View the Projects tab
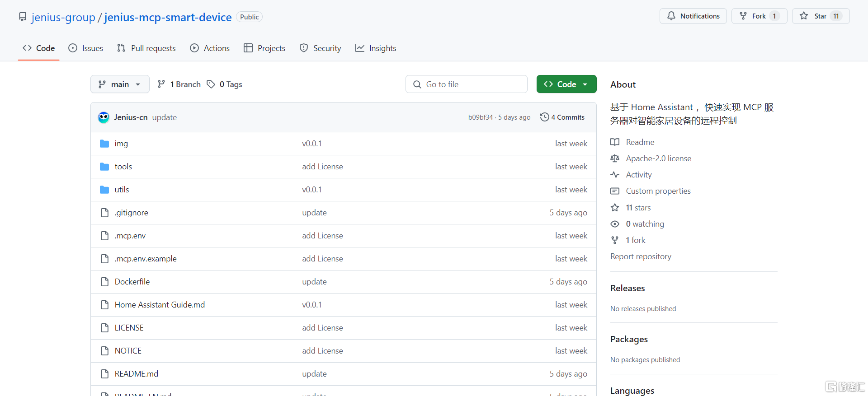The height and width of the screenshot is (396, 868). click(264, 48)
